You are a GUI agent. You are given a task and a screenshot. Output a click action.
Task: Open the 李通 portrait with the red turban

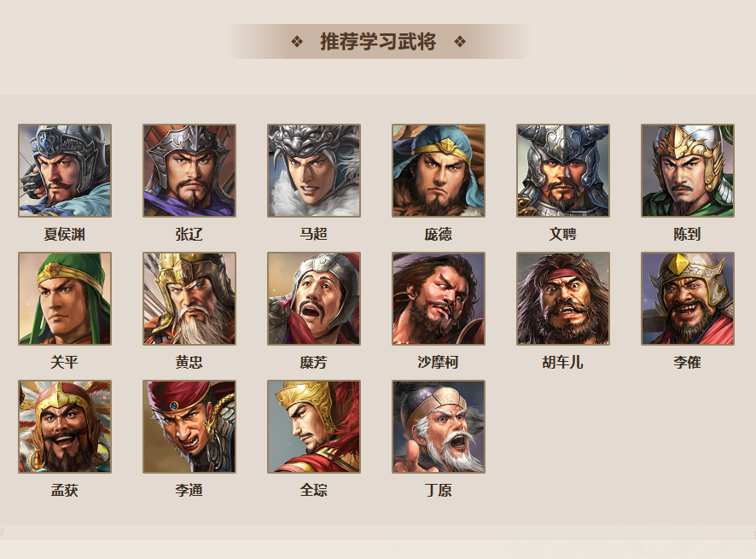[189, 427]
